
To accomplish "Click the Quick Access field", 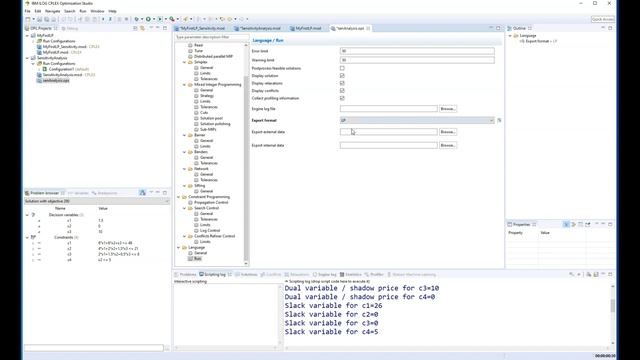I will pos(602,19).
